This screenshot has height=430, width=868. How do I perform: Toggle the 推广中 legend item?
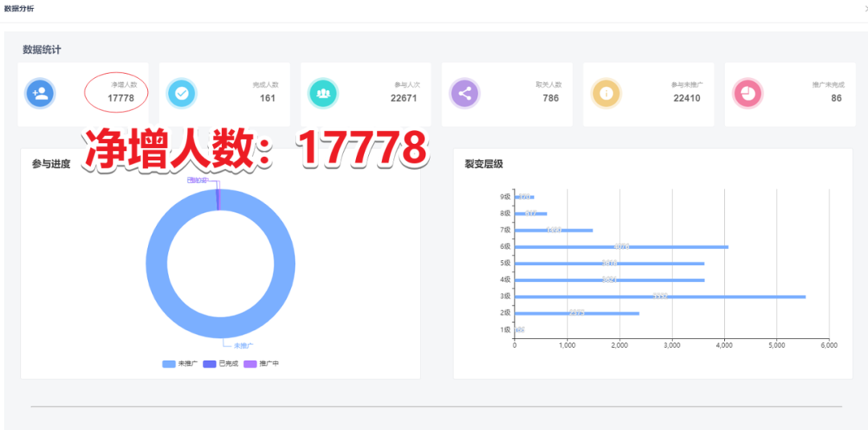(261, 363)
